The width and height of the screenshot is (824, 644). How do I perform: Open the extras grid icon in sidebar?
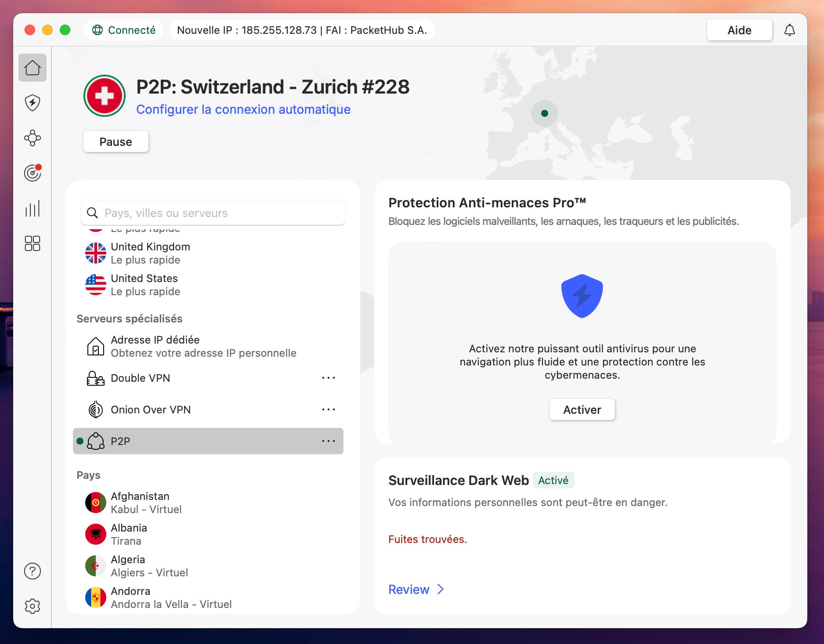click(x=32, y=243)
